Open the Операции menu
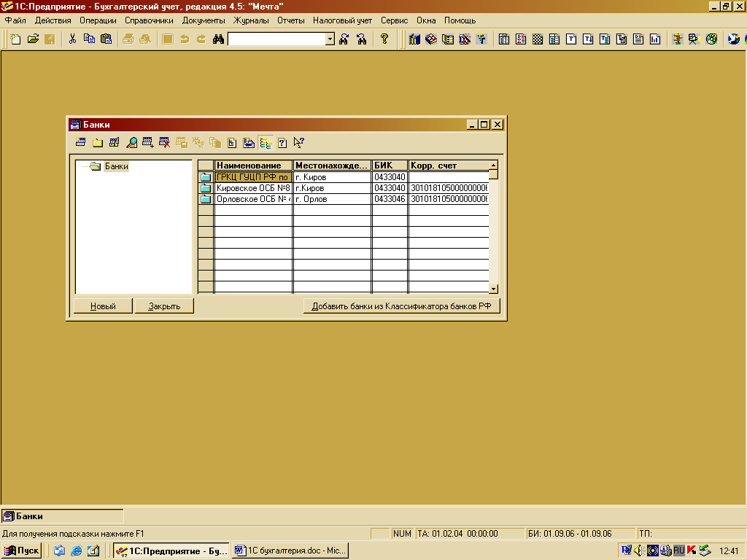 (98, 20)
